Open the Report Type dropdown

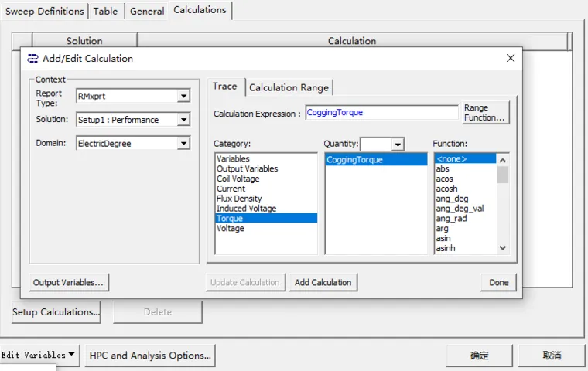[183, 96]
